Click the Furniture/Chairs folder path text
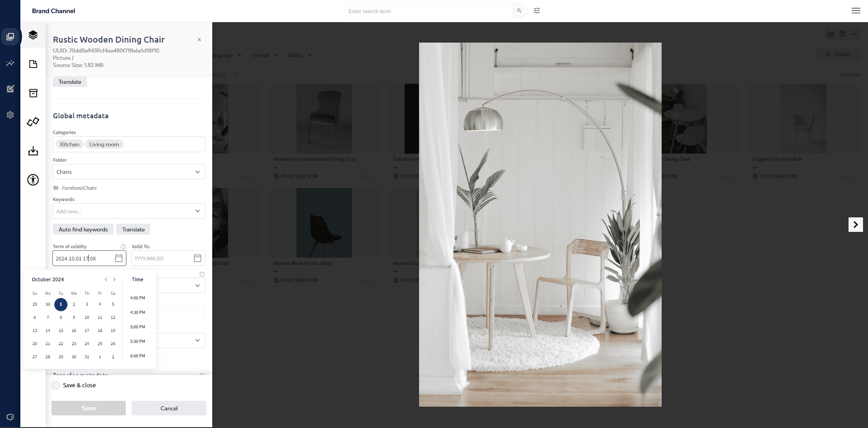 [x=79, y=188]
